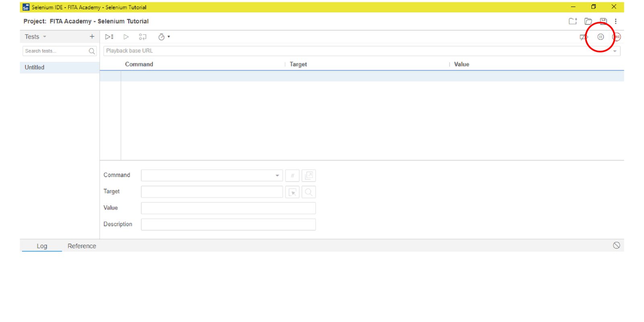
Task: Open the step over commands icon
Action: pyautogui.click(x=142, y=37)
